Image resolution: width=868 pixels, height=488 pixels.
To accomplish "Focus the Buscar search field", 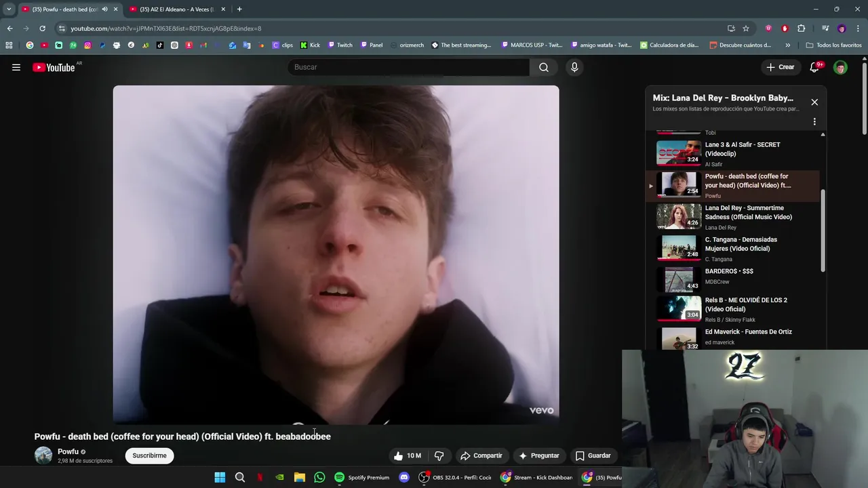I will pyautogui.click(x=408, y=67).
